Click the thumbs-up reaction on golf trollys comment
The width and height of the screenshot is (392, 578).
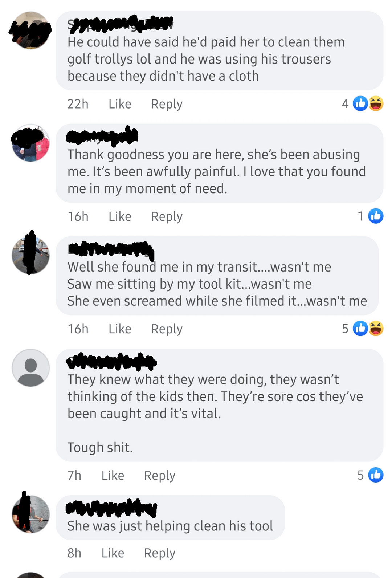360,104
